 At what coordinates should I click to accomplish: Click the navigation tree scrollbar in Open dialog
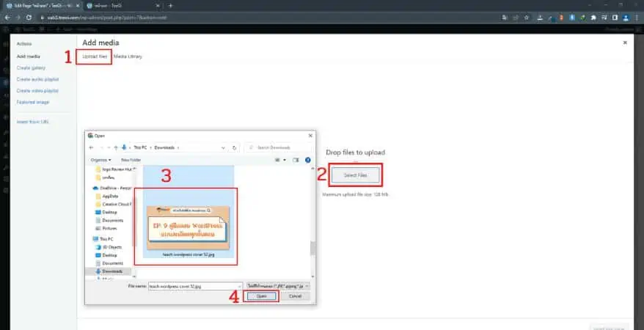click(x=133, y=222)
